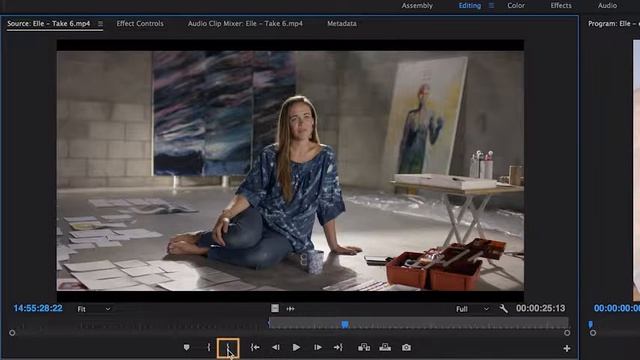Click the blue source playhead marker
The width and height of the screenshot is (640, 360).
click(345, 324)
